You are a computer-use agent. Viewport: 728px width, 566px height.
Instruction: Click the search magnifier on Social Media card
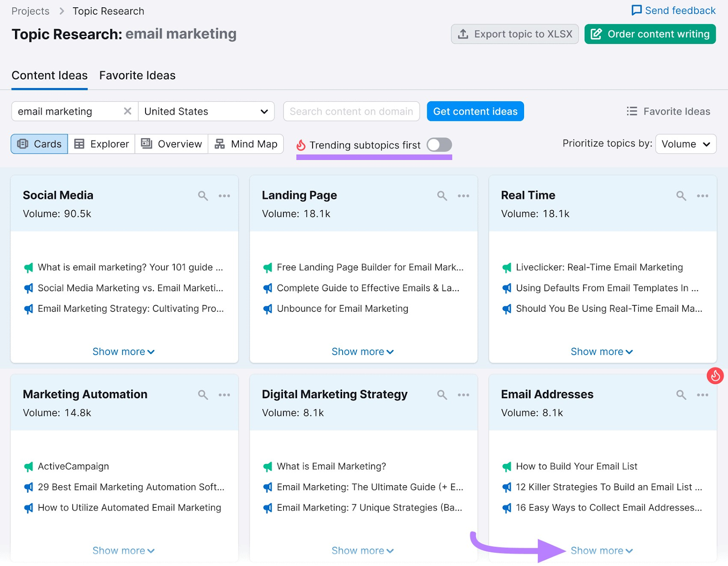[x=202, y=196]
